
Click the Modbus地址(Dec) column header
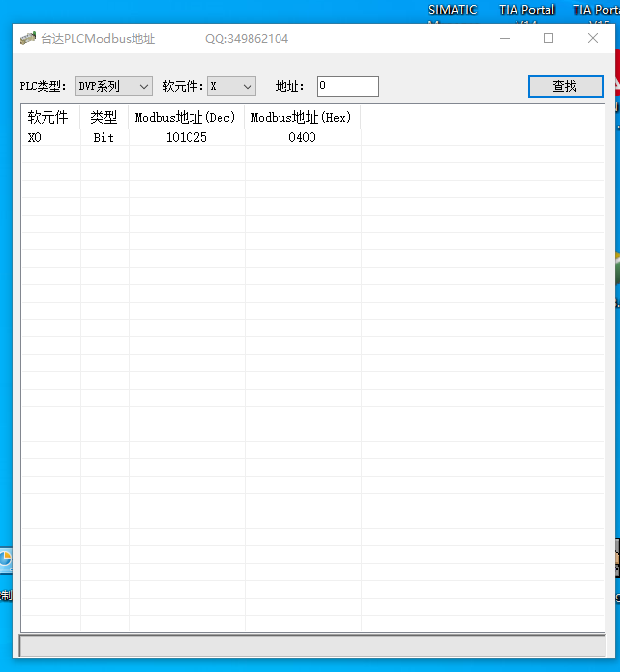point(186,118)
